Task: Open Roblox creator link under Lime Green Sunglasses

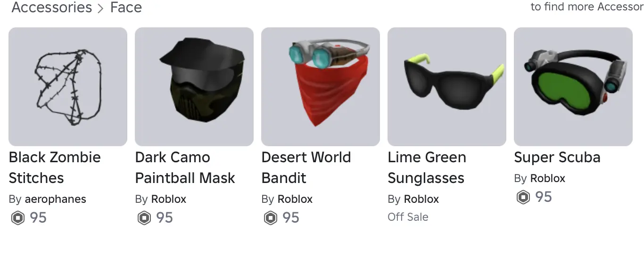Action: (421, 199)
